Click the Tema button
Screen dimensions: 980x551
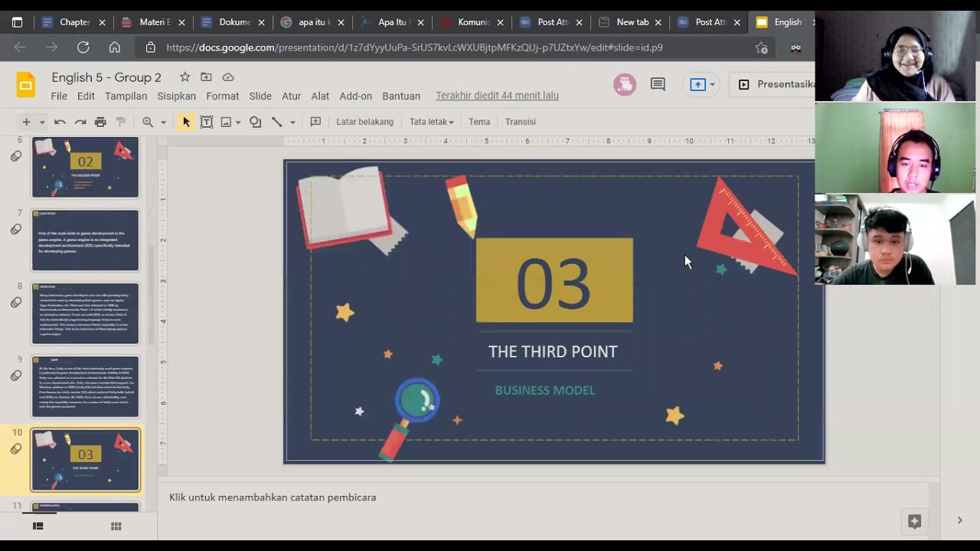pos(479,122)
